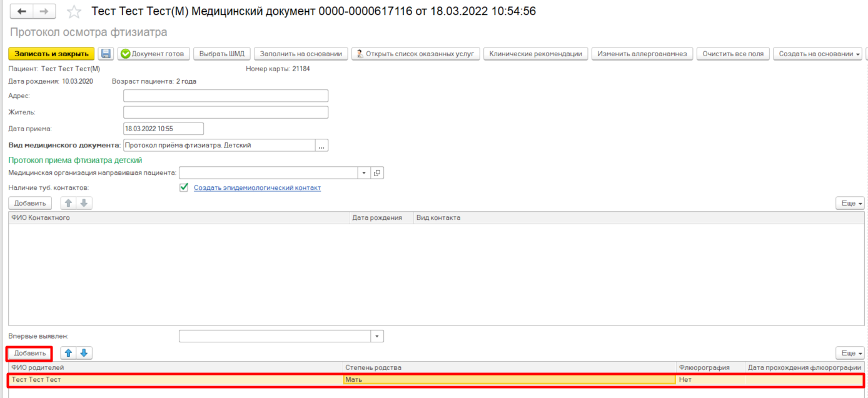Select the 'Мать' kinship cell
868x398 pixels.
coord(509,379)
